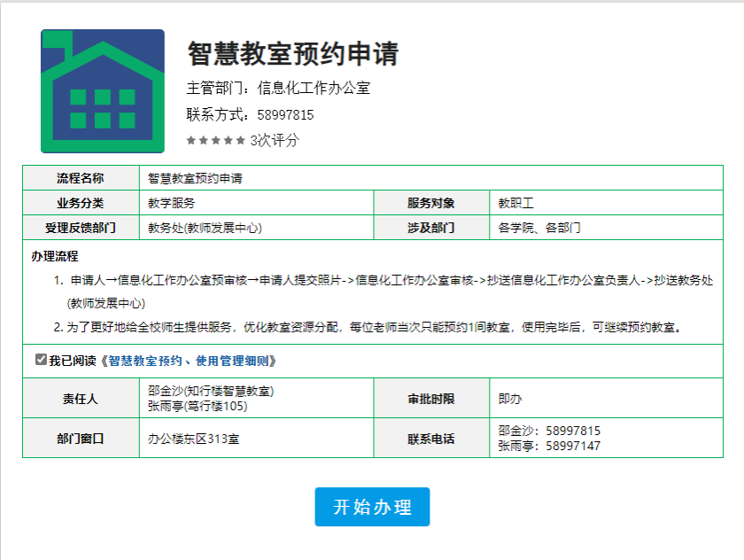Uncheck the 我已阅读 agreement checkbox

click(41, 360)
